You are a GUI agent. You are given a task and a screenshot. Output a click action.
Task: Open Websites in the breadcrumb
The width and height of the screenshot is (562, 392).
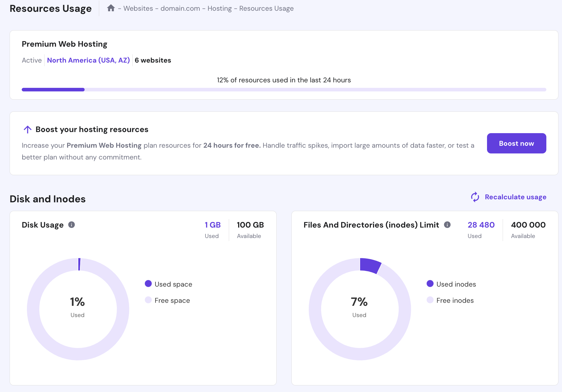point(138,9)
